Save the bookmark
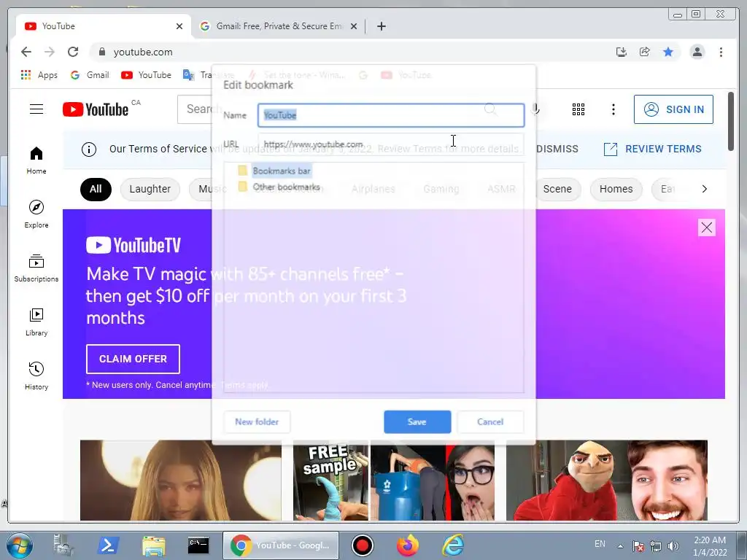 417,422
